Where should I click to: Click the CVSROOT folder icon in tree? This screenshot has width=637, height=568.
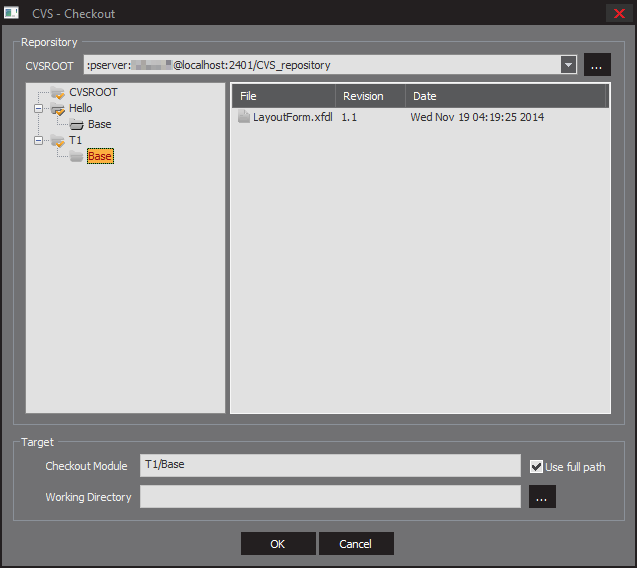pos(58,93)
